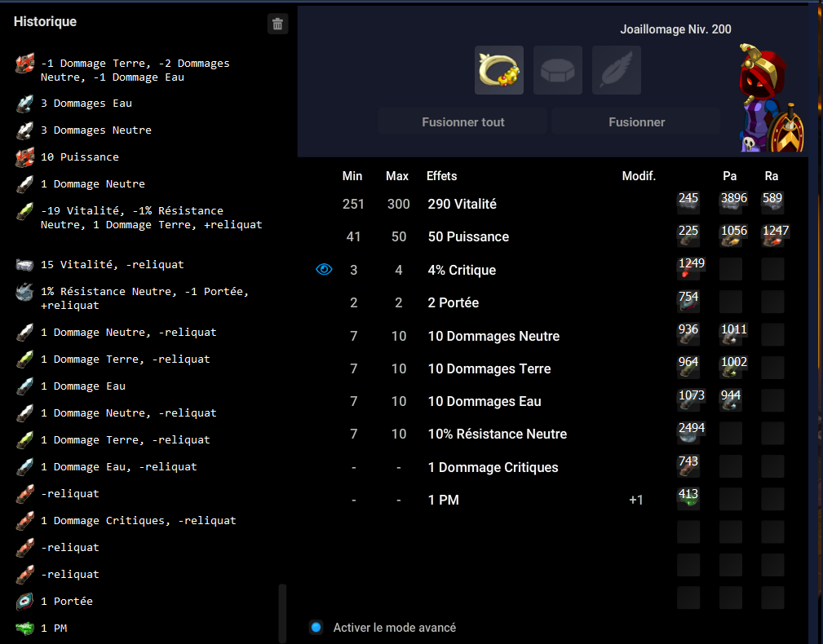The image size is (823, 644).
Task: Click the 'Modif.' column header
Action: (639, 176)
